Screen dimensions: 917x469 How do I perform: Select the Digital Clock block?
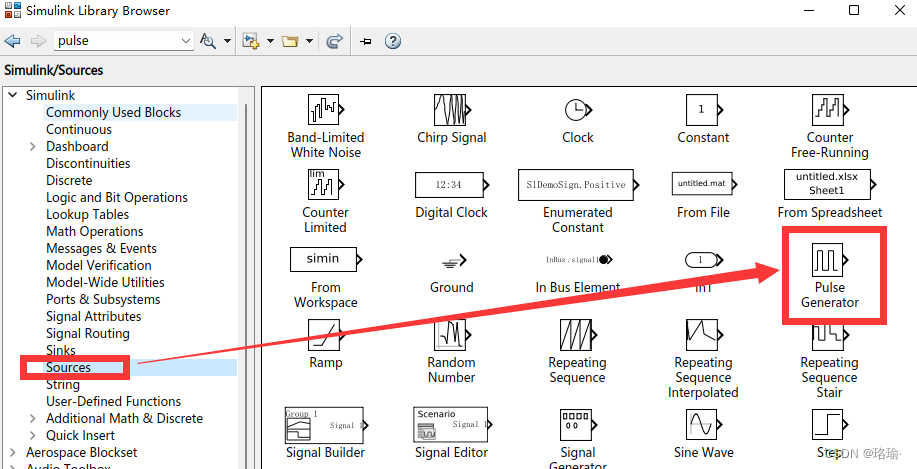[x=452, y=185]
